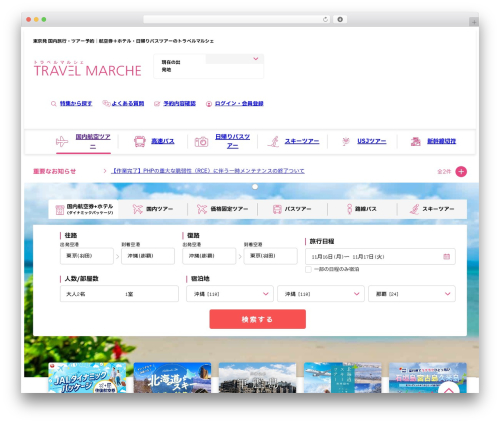Image resolution: width=500 pixels, height=423 pixels.
Task: Click the Shinkansen train icon in the navigation bar
Action: pyautogui.click(x=415, y=141)
